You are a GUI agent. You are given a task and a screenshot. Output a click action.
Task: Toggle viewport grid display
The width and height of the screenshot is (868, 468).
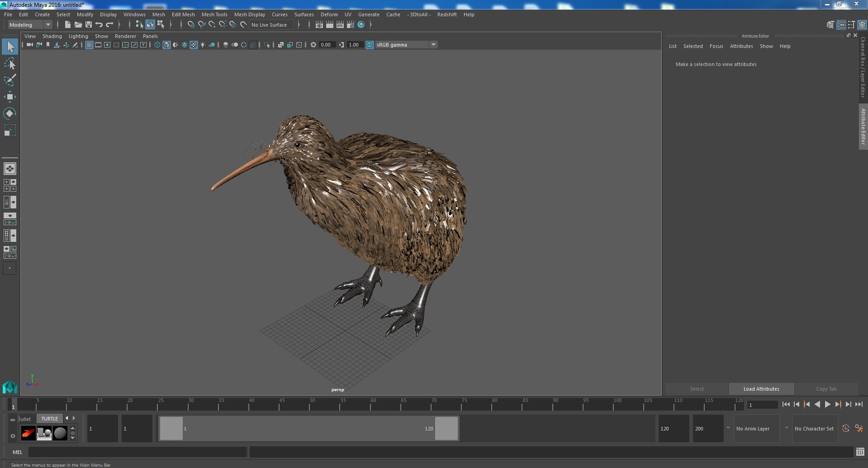[89, 45]
